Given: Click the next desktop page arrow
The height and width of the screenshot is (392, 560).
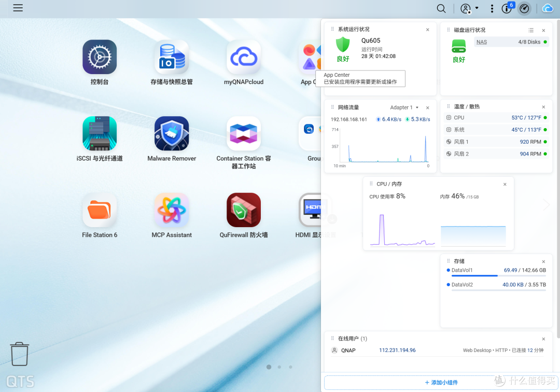Looking at the screenshot, I should pos(546,205).
